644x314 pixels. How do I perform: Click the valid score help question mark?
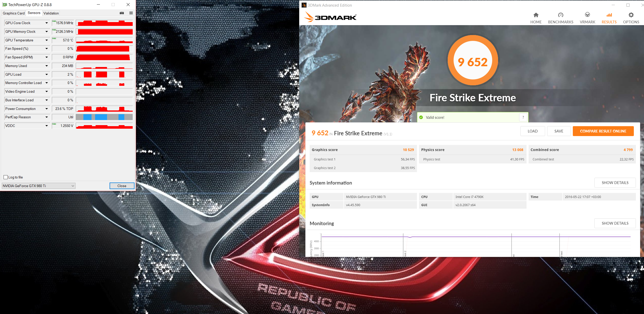coord(523,117)
